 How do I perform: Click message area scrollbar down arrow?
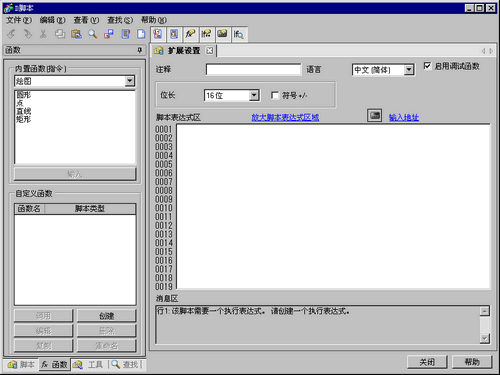(484, 339)
